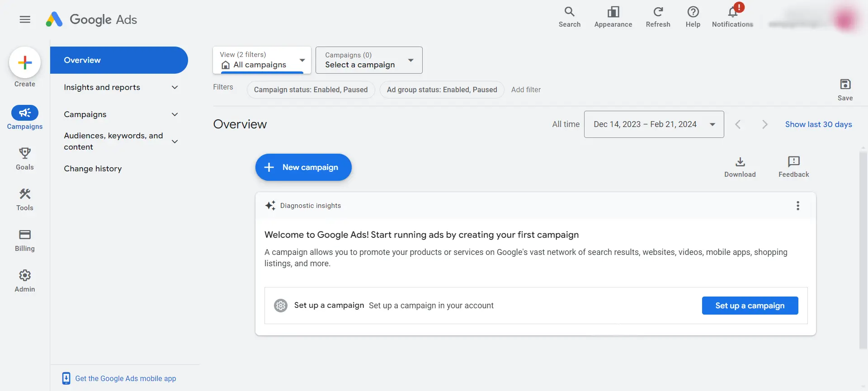Open Search in top bar

tap(569, 17)
